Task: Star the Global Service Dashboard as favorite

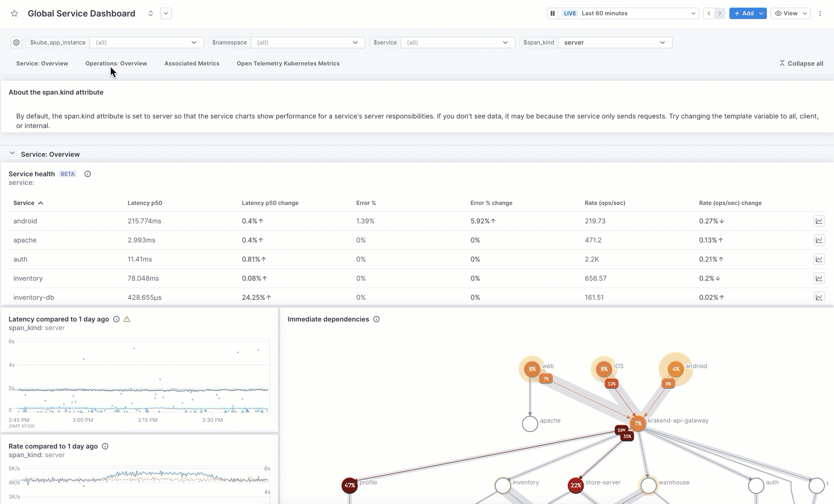Action: [x=14, y=13]
